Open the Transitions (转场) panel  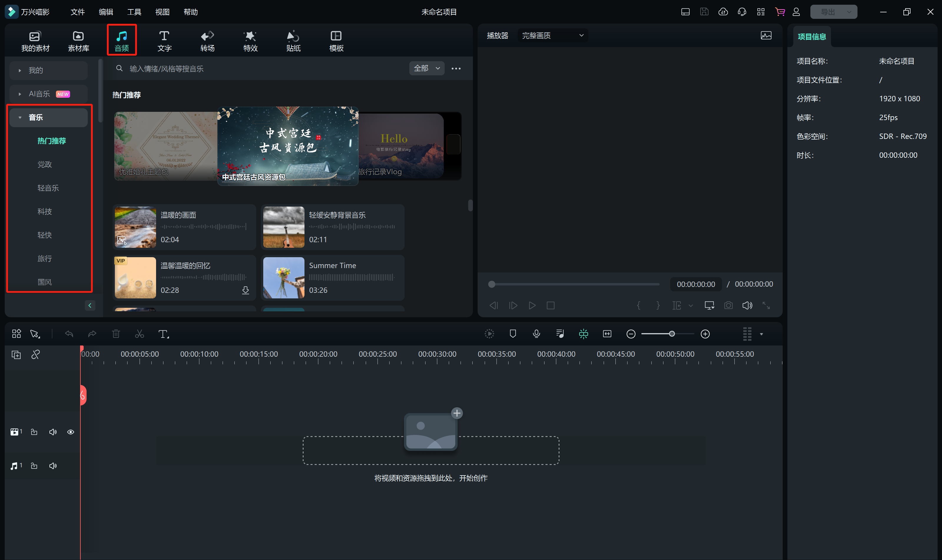click(207, 41)
